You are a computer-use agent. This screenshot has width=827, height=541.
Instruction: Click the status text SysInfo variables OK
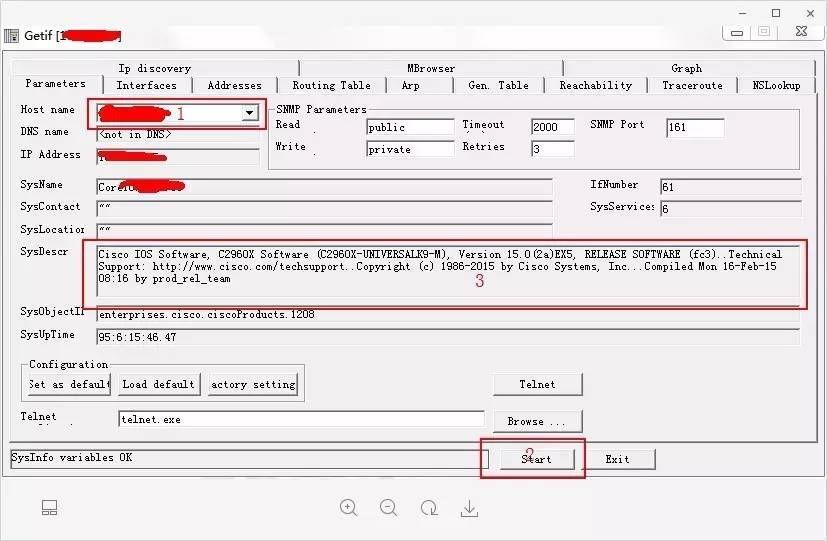[x=72, y=458]
